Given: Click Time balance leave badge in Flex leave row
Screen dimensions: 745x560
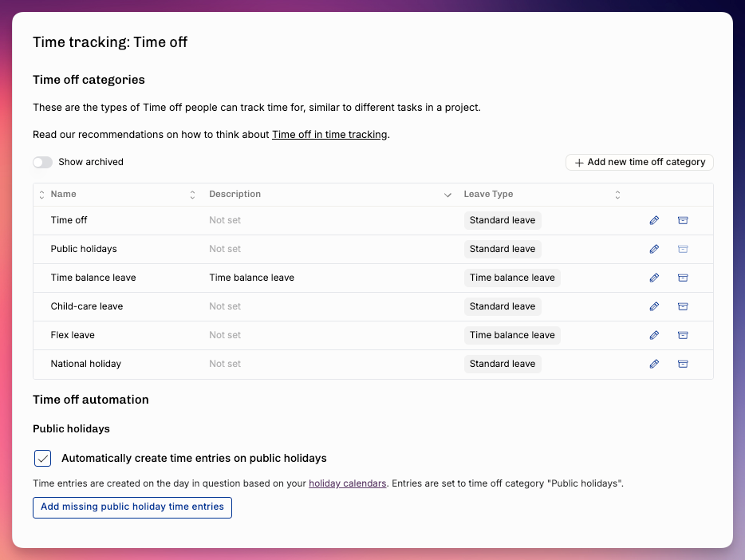Looking at the screenshot, I should 512,335.
